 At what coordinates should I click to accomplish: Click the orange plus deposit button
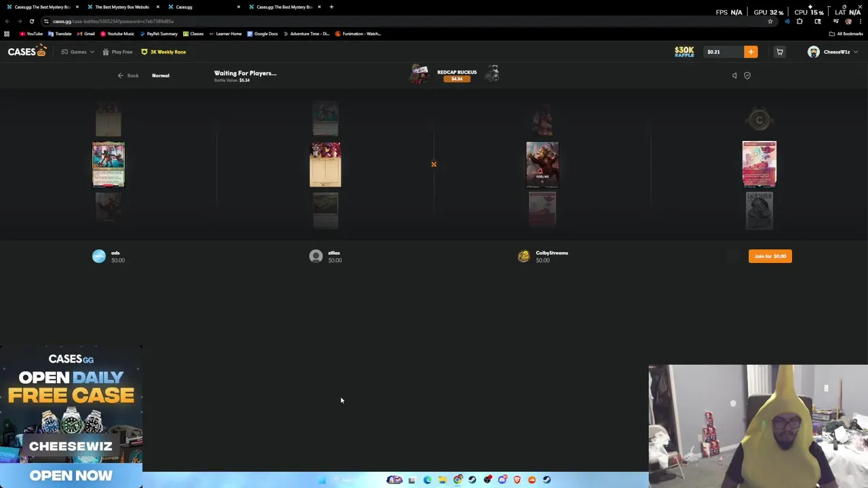[751, 52]
